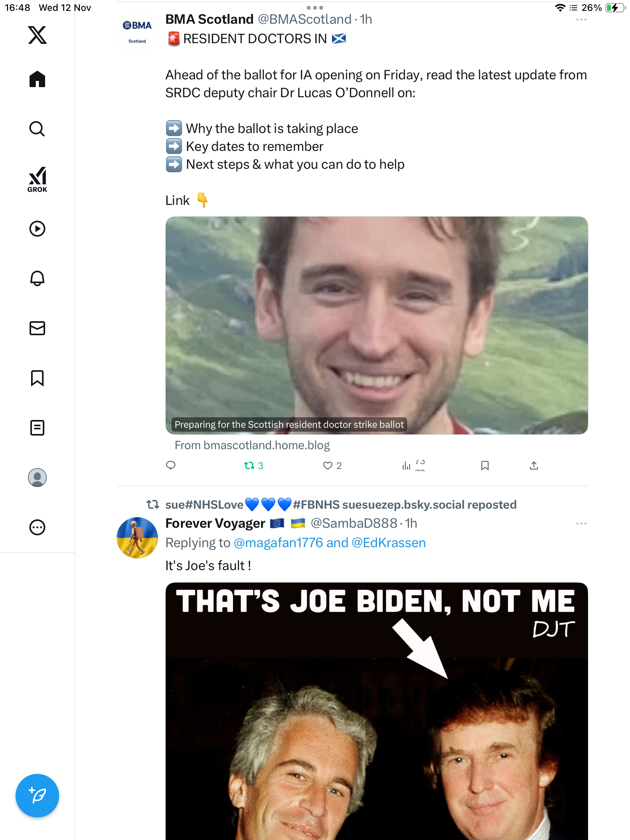630x840 pixels.
Task: Open the Bookmarks sidebar icon
Action: point(37,378)
